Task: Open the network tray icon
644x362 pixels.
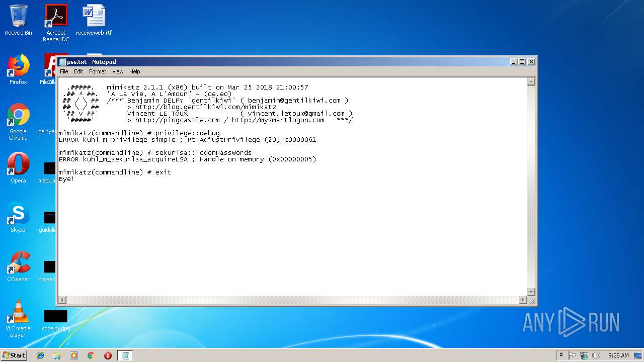Action: click(584, 355)
